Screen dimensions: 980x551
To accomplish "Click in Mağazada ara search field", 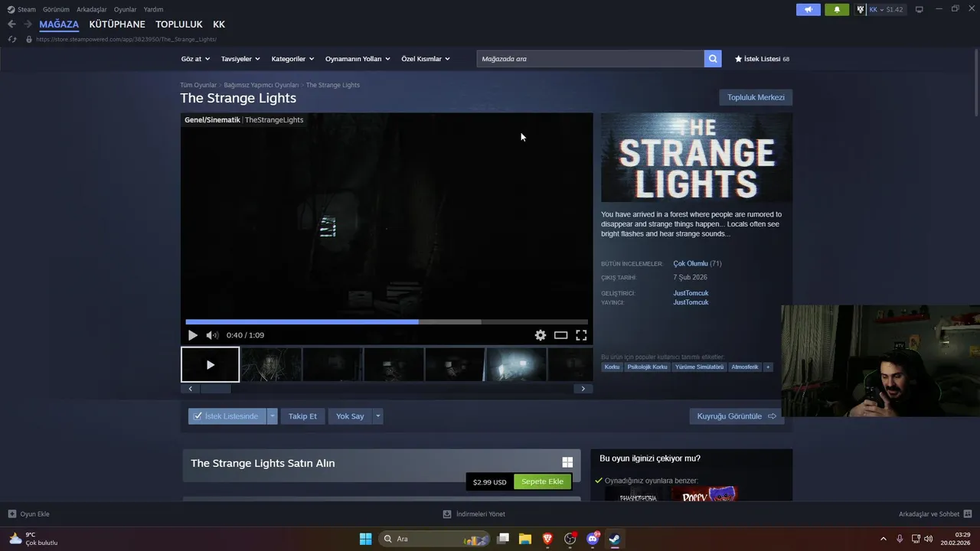I will click(x=590, y=59).
